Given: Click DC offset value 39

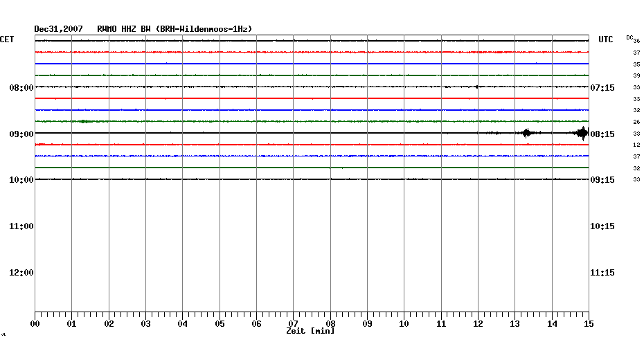Looking at the screenshot, I should click(x=636, y=75).
